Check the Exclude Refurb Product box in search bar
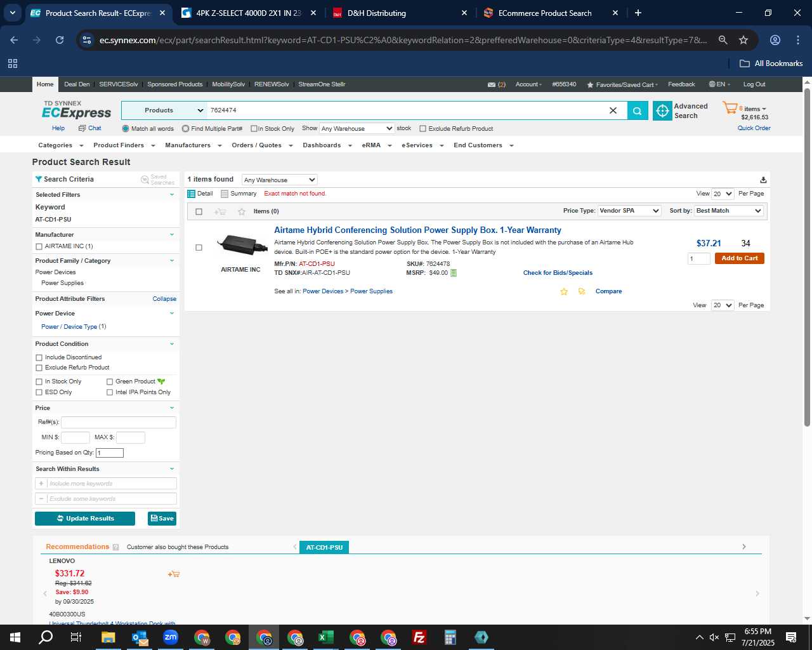Screen dimensions: 812x650 pyautogui.click(x=422, y=128)
